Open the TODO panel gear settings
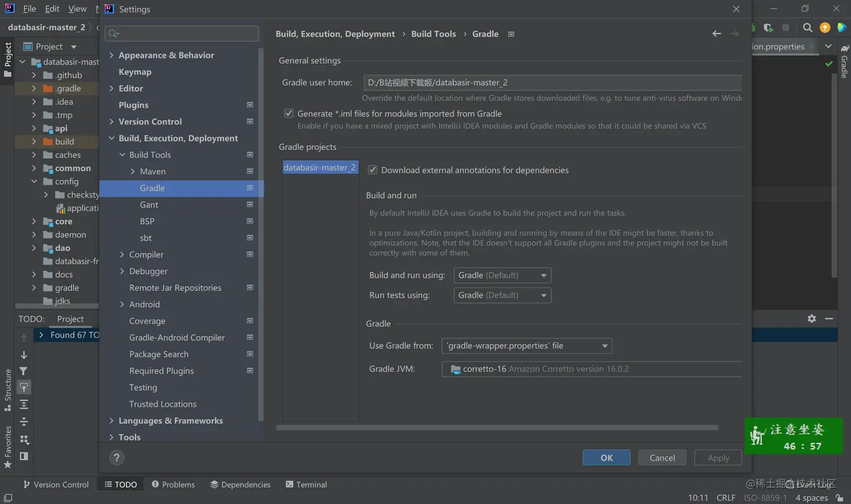Image resolution: width=851 pixels, height=504 pixels. (811, 318)
